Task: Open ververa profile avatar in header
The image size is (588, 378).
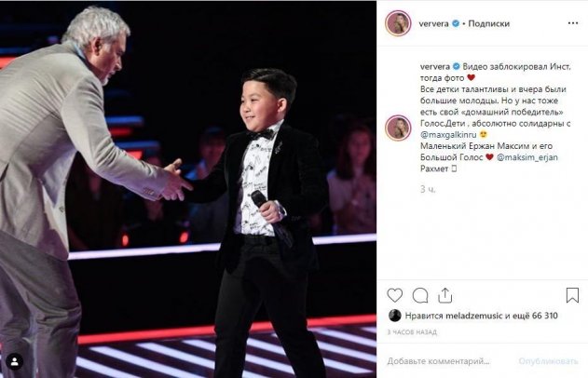Action: pos(398,23)
